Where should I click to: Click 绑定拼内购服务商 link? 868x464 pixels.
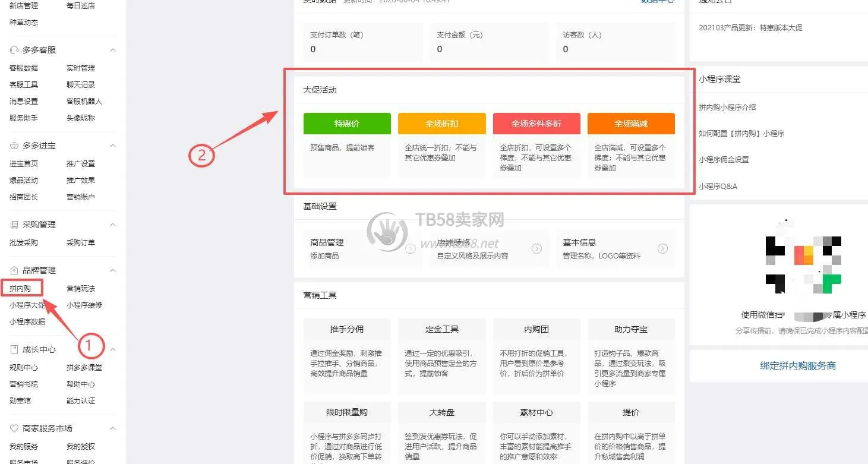[x=798, y=366]
